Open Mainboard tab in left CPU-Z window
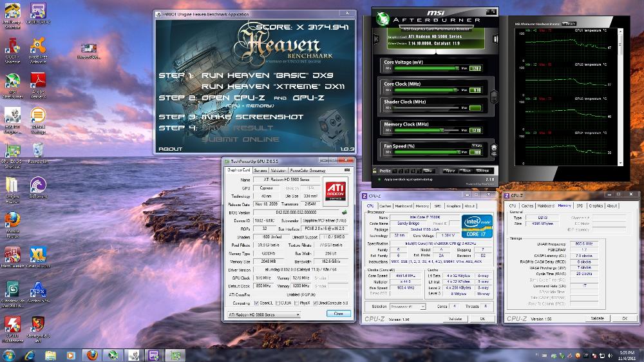 [403, 206]
